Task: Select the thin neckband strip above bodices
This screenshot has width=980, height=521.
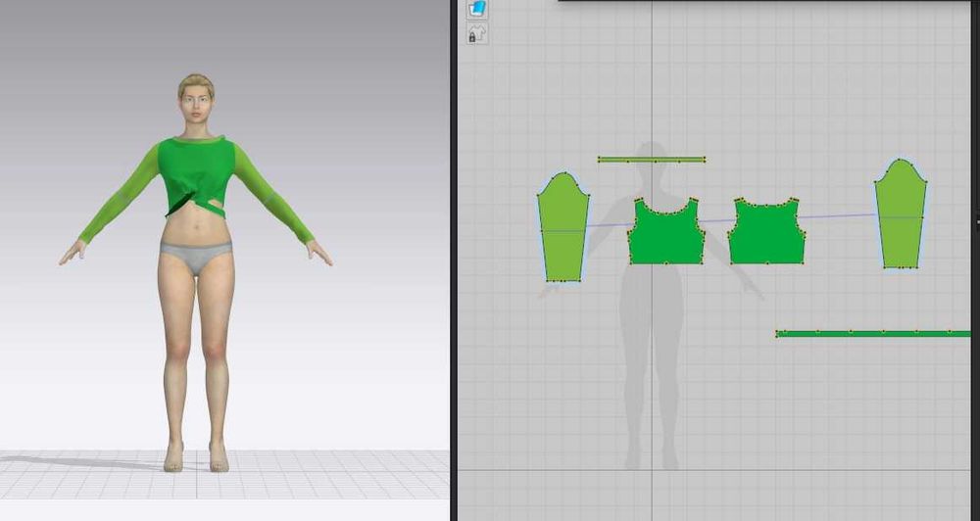Action: click(652, 160)
